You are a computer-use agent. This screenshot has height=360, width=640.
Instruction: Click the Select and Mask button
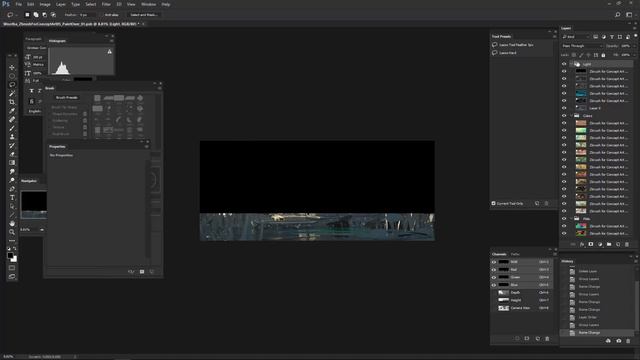pyautogui.click(x=144, y=15)
